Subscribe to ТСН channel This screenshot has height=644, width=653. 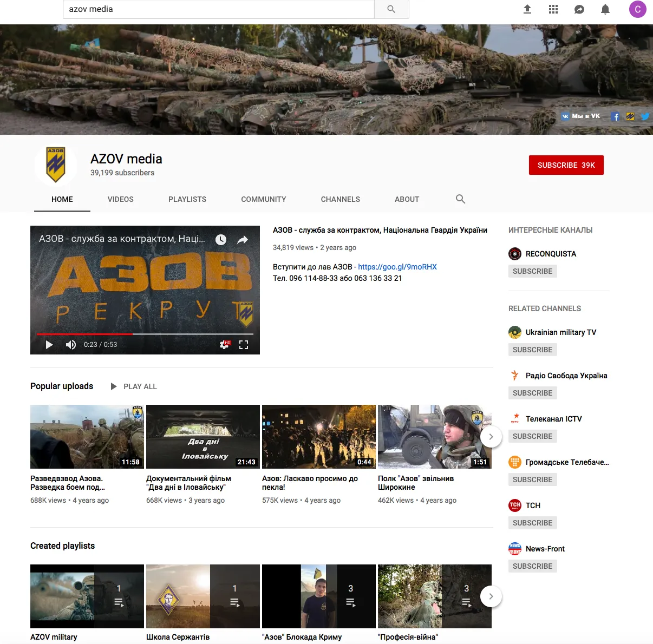(533, 523)
